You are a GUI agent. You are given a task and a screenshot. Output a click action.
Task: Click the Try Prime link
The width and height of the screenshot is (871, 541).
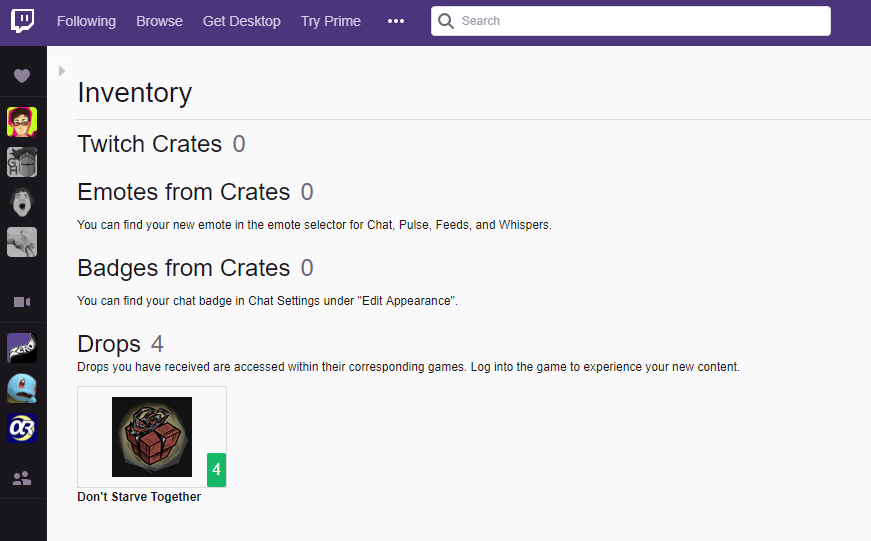(331, 21)
